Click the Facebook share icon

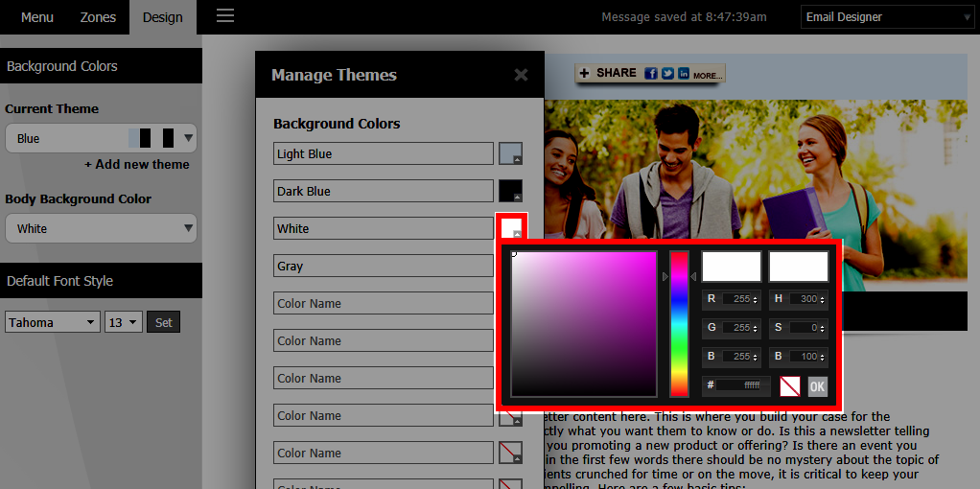click(x=651, y=74)
